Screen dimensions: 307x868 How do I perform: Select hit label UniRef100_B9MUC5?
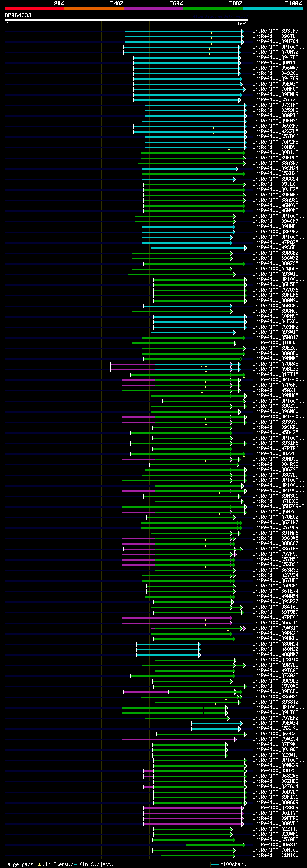coord(275,396)
